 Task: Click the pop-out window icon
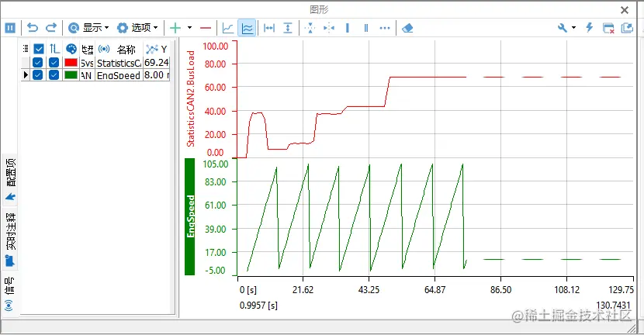point(627,28)
